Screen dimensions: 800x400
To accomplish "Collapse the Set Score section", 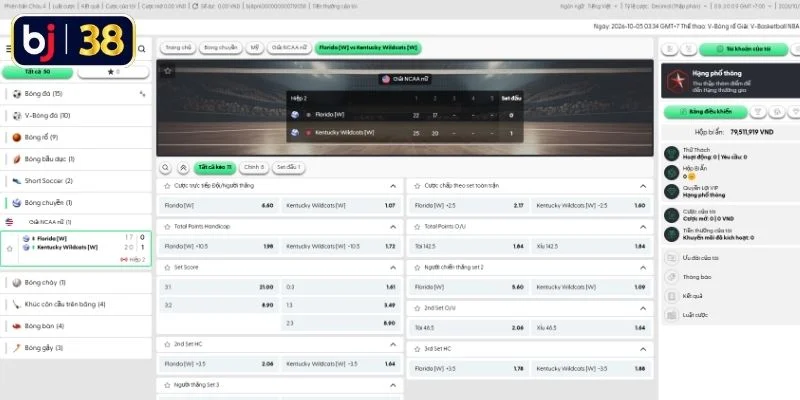I will point(393,267).
